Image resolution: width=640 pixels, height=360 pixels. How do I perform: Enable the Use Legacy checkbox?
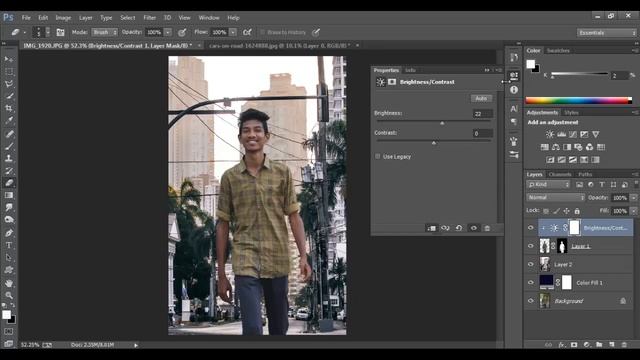(378, 156)
